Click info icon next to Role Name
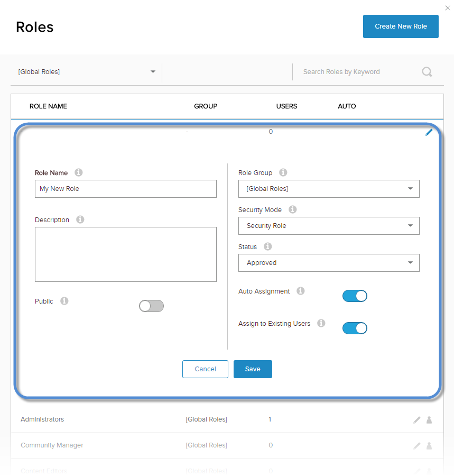 79,172
